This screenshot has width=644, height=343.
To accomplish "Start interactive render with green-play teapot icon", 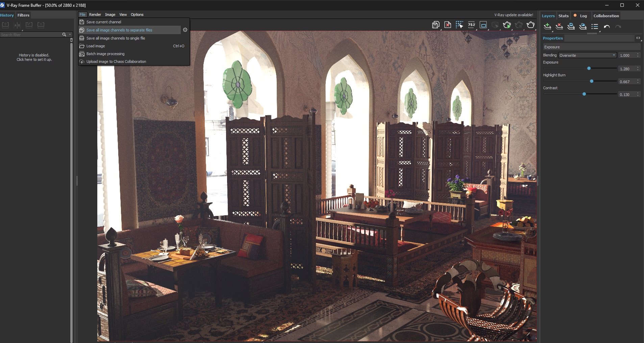I will click(507, 25).
